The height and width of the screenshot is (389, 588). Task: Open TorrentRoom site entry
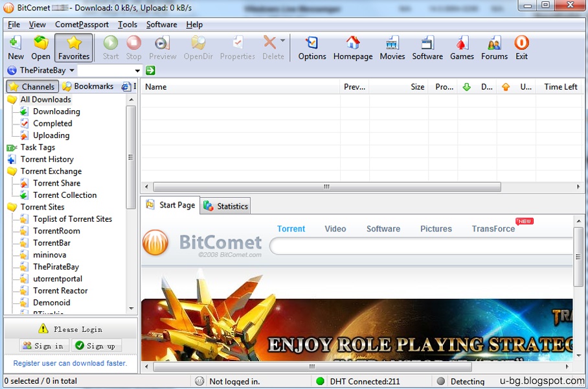[x=56, y=231]
